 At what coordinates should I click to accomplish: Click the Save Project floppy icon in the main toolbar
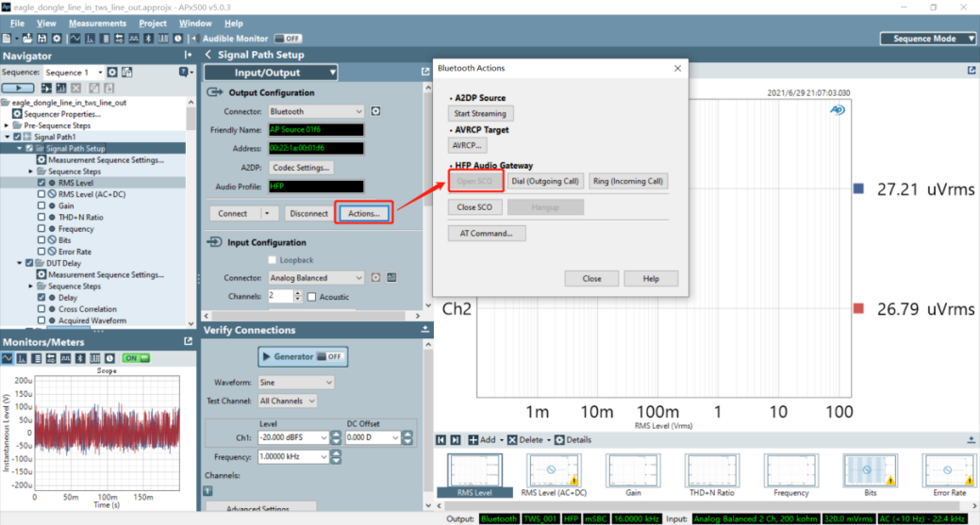click(42, 39)
